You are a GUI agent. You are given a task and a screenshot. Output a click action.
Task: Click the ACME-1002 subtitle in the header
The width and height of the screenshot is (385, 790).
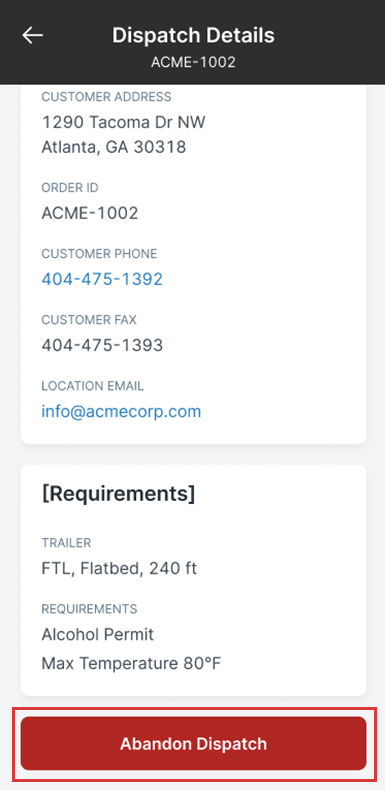(x=194, y=62)
